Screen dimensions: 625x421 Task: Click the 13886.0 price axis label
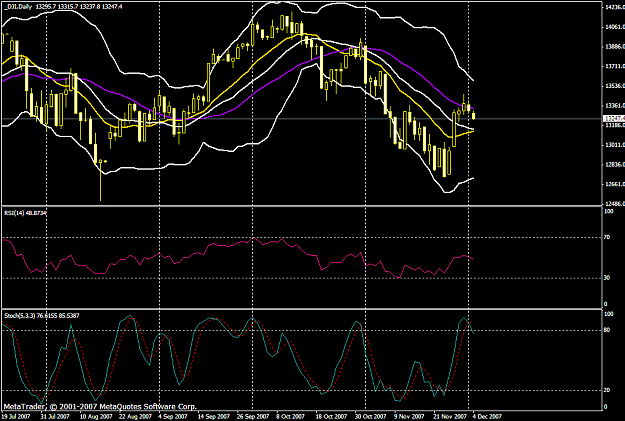click(615, 47)
